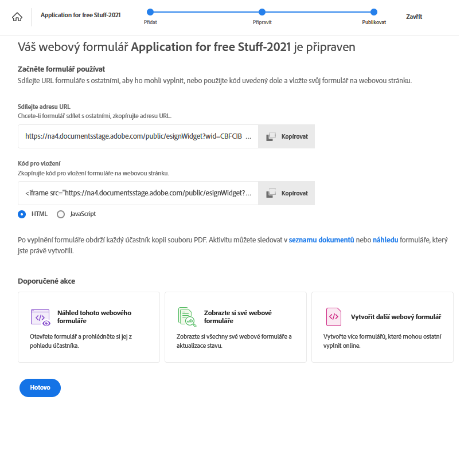Go to the Publikovat step marker
This screenshot has height=463, width=476.
point(374,11)
